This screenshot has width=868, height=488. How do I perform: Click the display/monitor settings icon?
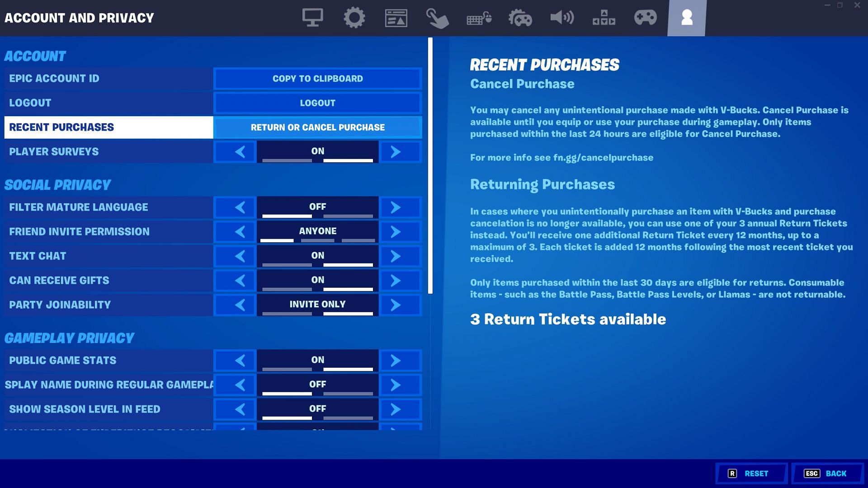(x=312, y=18)
